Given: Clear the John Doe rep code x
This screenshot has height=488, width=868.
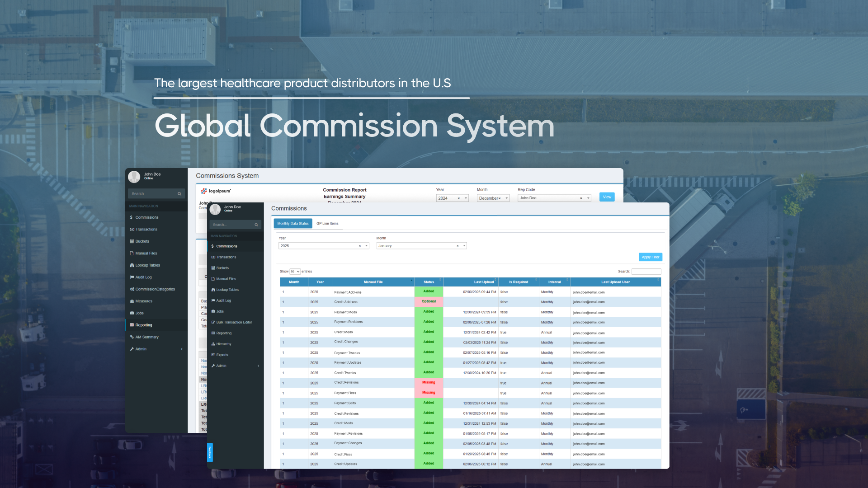Looking at the screenshot, I should (581, 198).
